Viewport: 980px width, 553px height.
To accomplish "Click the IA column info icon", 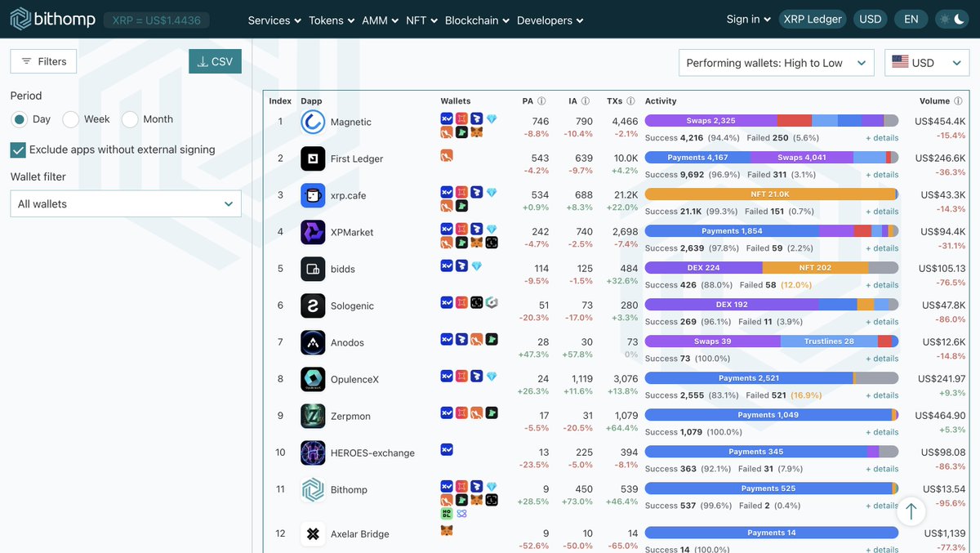I will click(586, 101).
